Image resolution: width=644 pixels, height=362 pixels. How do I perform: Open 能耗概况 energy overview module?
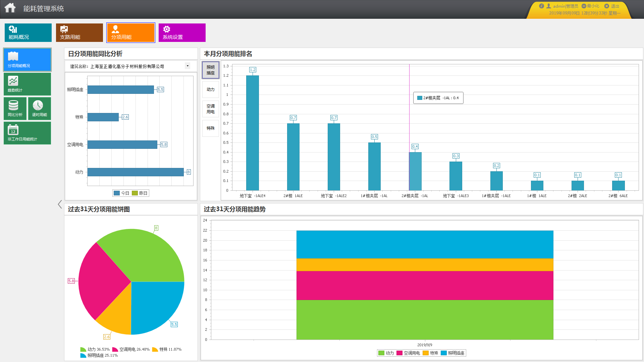point(28,33)
